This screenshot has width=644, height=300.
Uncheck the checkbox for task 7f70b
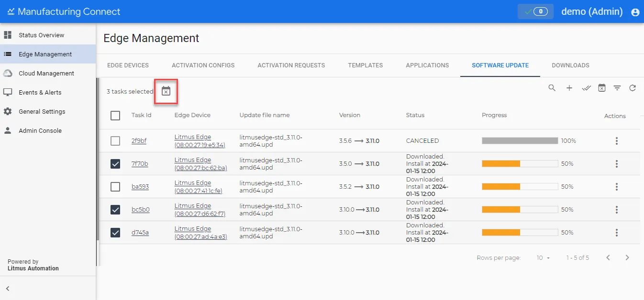click(x=115, y=164)
